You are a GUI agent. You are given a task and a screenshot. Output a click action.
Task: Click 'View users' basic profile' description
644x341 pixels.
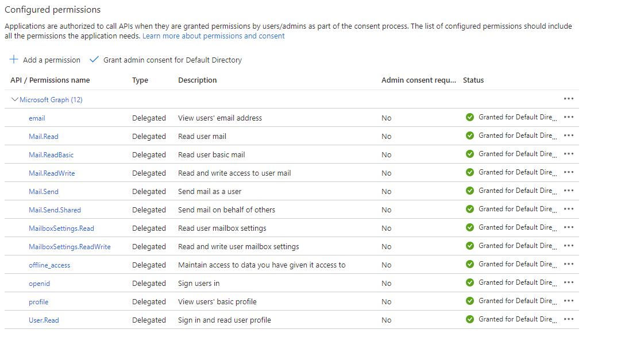tap(217, 301)
